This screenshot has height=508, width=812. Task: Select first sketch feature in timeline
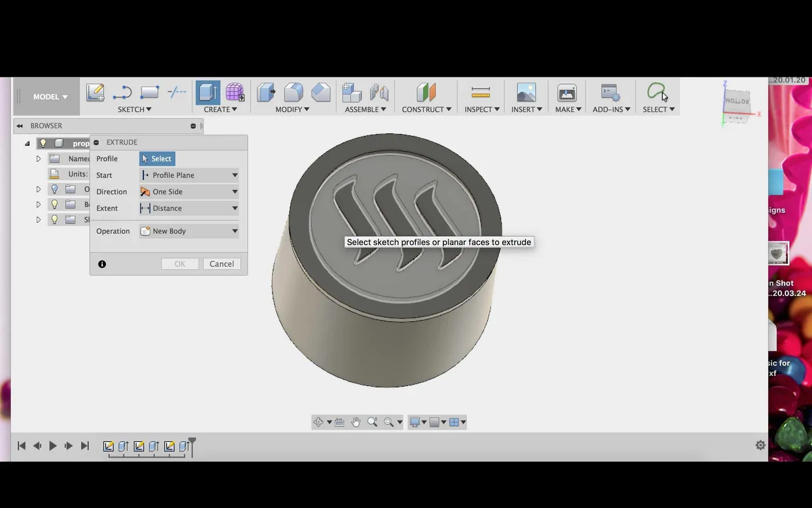[108, 447]
